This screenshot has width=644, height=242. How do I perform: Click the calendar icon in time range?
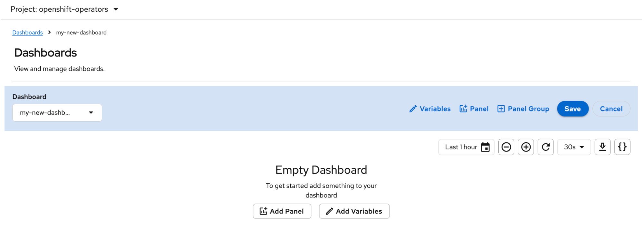coord(485,147)
